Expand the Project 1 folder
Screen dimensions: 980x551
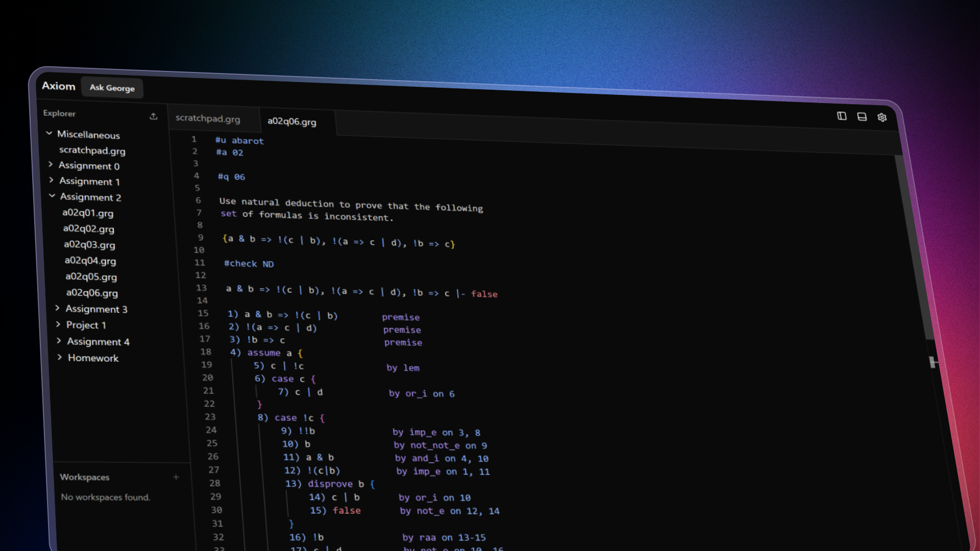click(86, 325)
